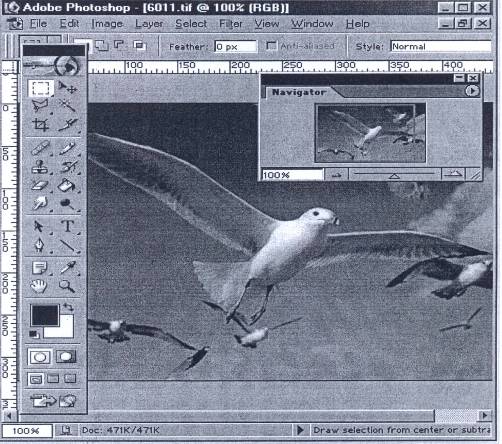
Task: Select the Clone Stamp tool
Action: click(41, 166)
